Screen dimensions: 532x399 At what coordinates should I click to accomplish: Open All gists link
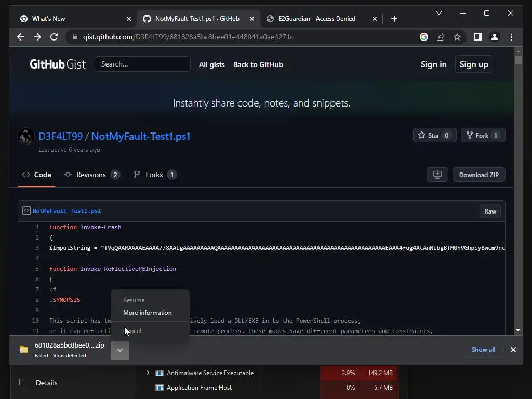pos(212,64)
